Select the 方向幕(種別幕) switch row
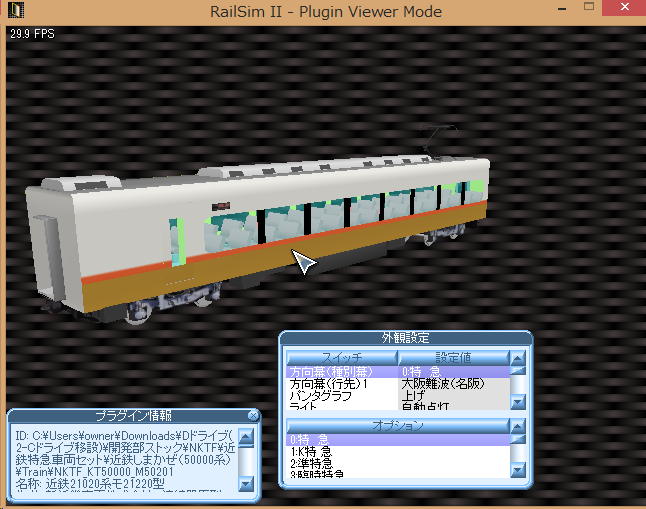 [x=342, y=372]
